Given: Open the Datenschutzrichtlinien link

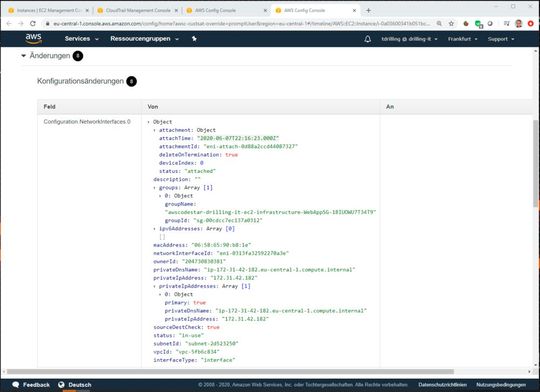Looking at the screenshot, I should tap(443, 385).
